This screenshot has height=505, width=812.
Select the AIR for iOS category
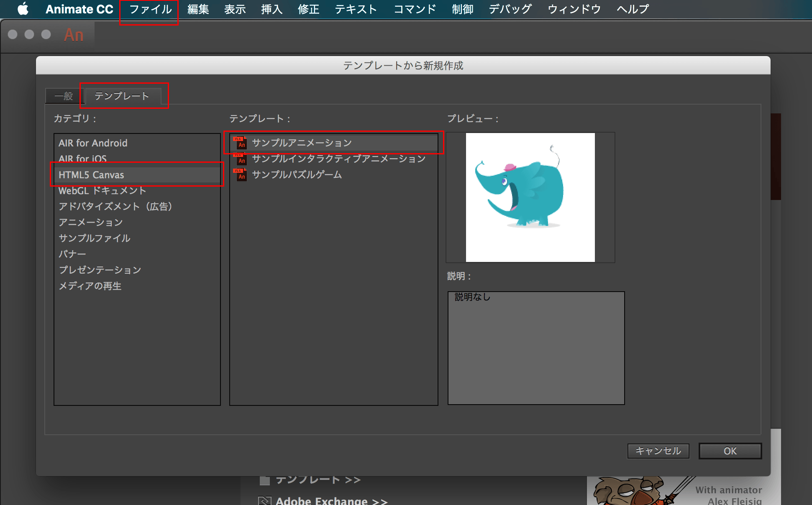pos(137,159)
